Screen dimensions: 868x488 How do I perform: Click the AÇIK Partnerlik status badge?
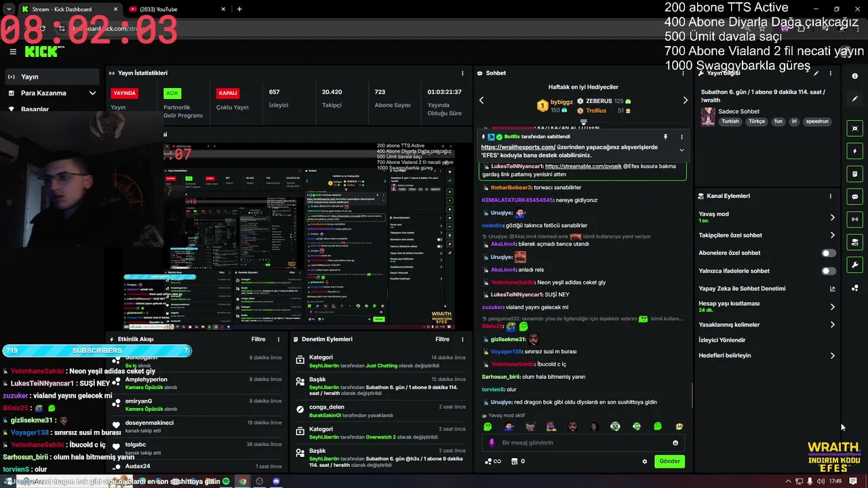click(x=172, y=94)
